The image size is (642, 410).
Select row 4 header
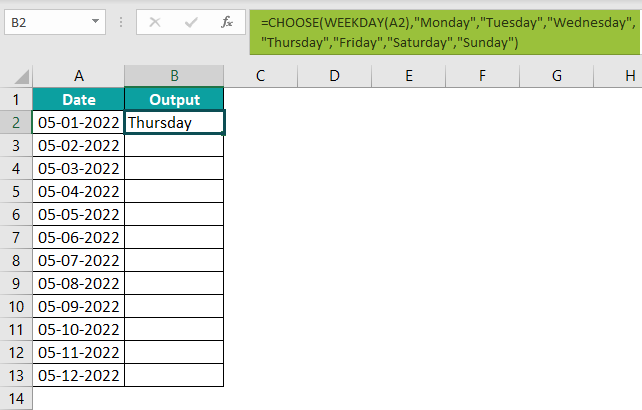click(16, 168)
